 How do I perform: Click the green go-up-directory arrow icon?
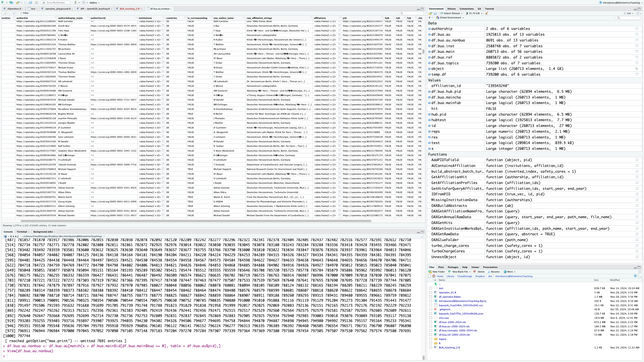click(x=436, y=284)
